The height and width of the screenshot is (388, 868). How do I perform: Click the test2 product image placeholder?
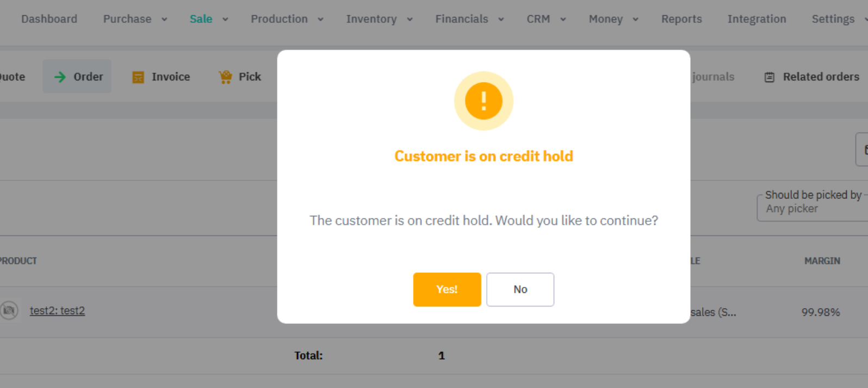(9, 311)
